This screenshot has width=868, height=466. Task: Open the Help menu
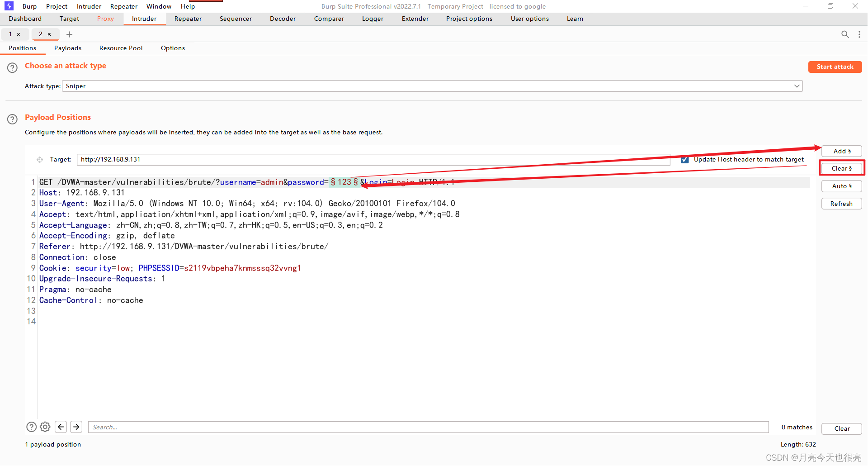(188, 6)
